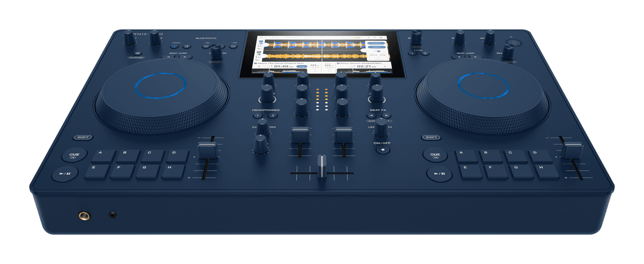
Task: Trigger right deck performance pad C
Action: 516,157
